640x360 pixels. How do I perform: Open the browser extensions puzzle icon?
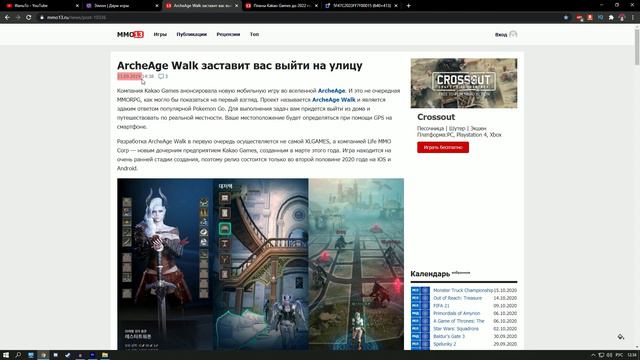point(611,18)
